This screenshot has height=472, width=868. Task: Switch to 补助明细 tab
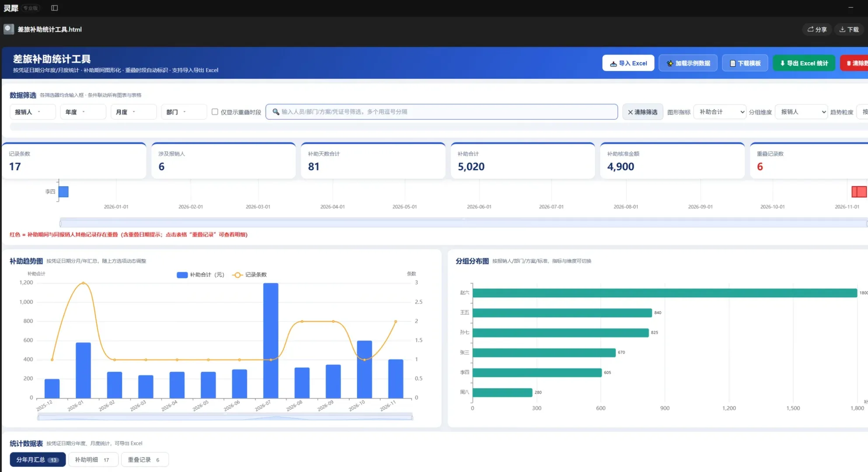coord(93,459)
